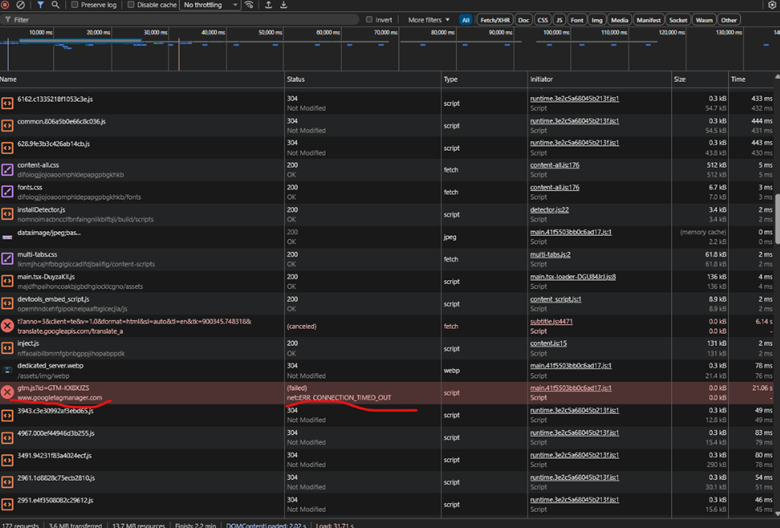Open the subtitle.js:4471 initiator link
Screen dimensions: 780x528
[x=551, y=321]
